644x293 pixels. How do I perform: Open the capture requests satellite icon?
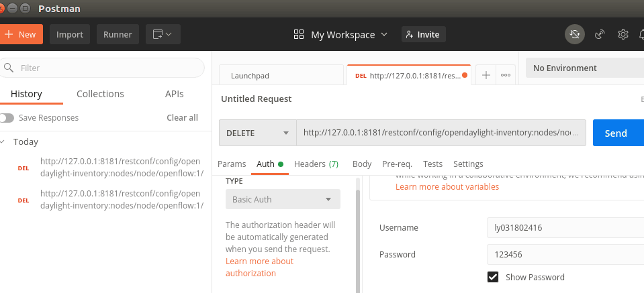[x=600, y=34]
